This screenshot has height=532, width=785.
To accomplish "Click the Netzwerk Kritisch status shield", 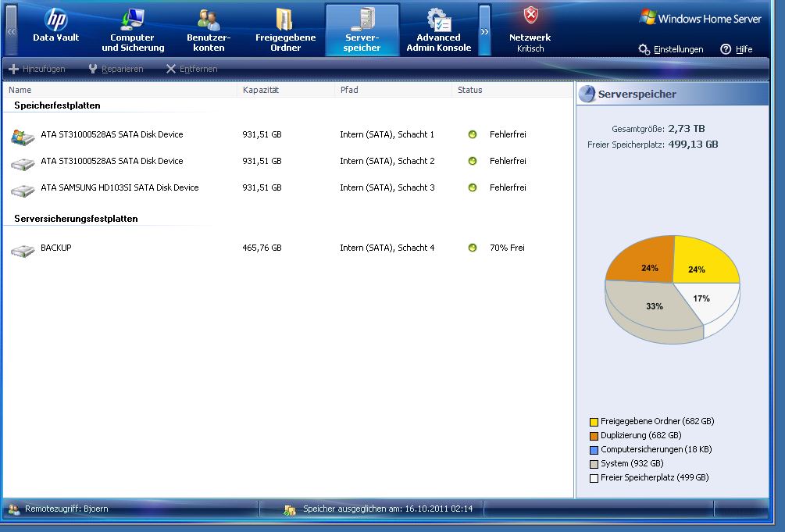I will [530, 16].
